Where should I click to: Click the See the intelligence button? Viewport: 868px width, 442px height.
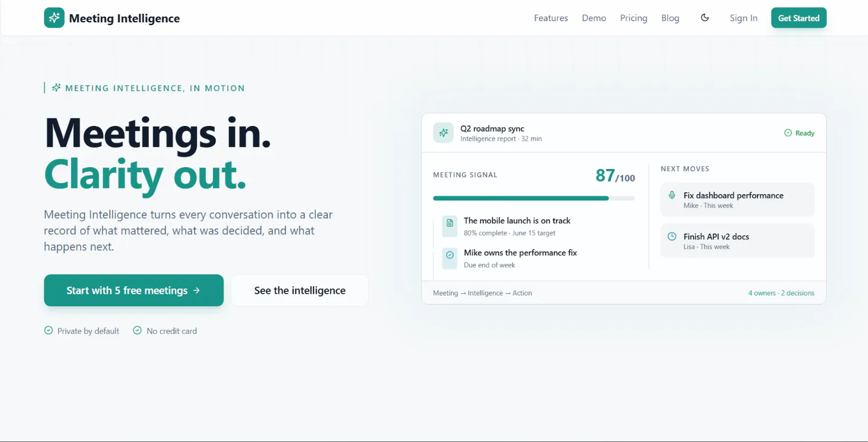300,290
